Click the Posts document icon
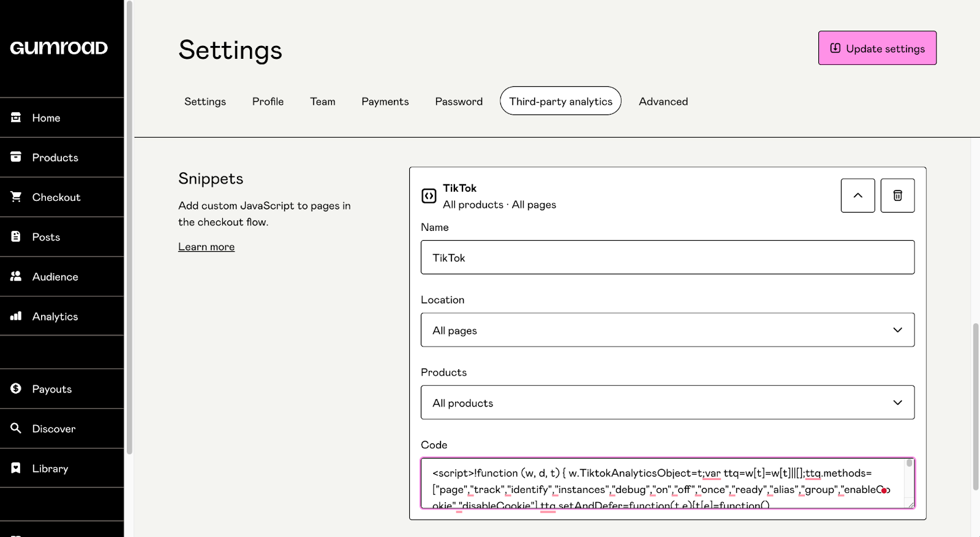 tap(16, 236)
